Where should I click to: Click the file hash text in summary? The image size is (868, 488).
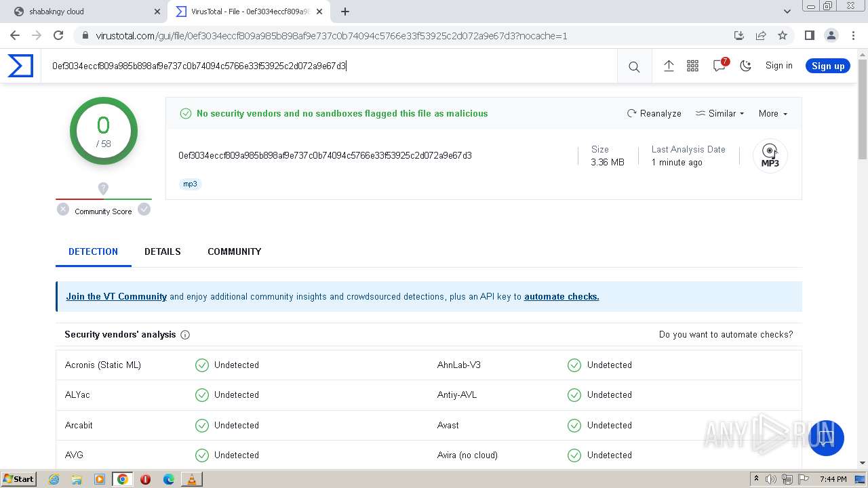click(x=325, y=155)
